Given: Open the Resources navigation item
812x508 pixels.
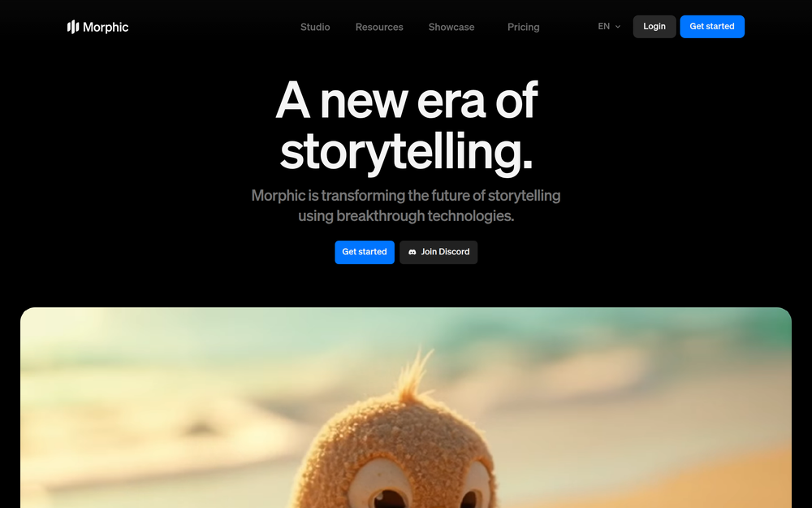Looking at the screenshot, I should pyautogui.click(x=379, y=27).
